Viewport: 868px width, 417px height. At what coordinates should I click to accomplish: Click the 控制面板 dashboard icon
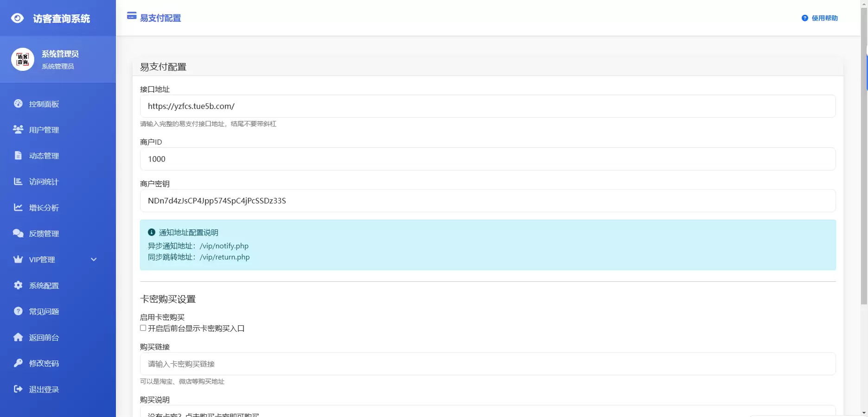[18, 104]
